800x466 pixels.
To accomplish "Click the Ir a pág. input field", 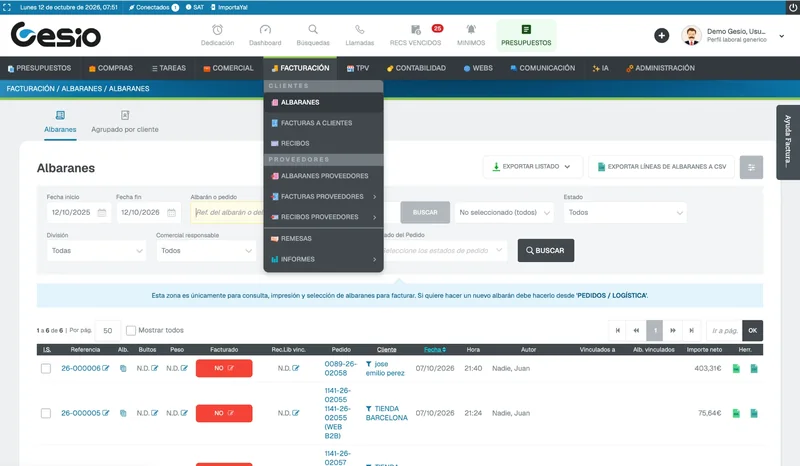I will [x=724, y=330].
